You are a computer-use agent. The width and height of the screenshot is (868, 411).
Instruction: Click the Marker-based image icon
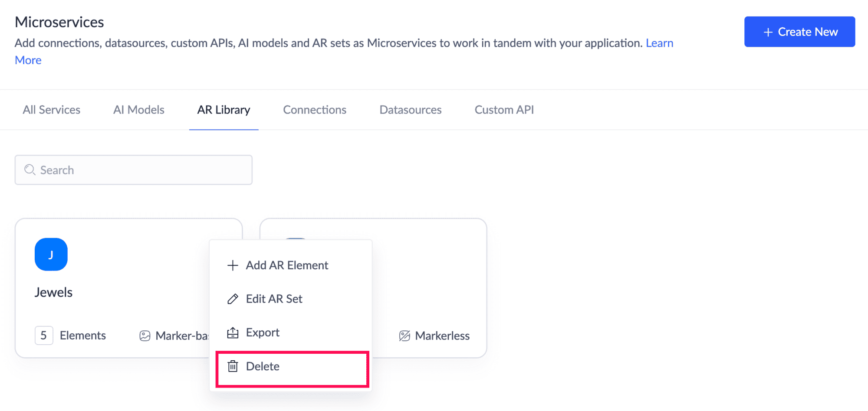[x=145, y=336]
